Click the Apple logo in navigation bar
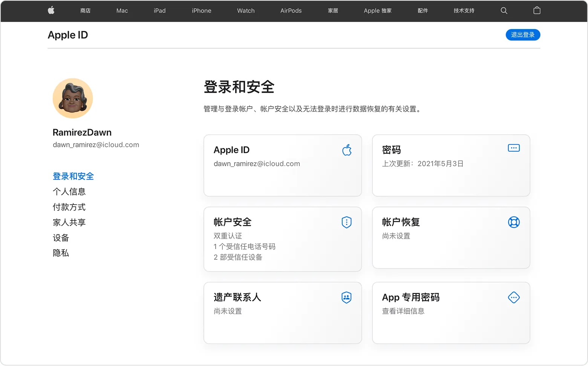 point(51,11)
